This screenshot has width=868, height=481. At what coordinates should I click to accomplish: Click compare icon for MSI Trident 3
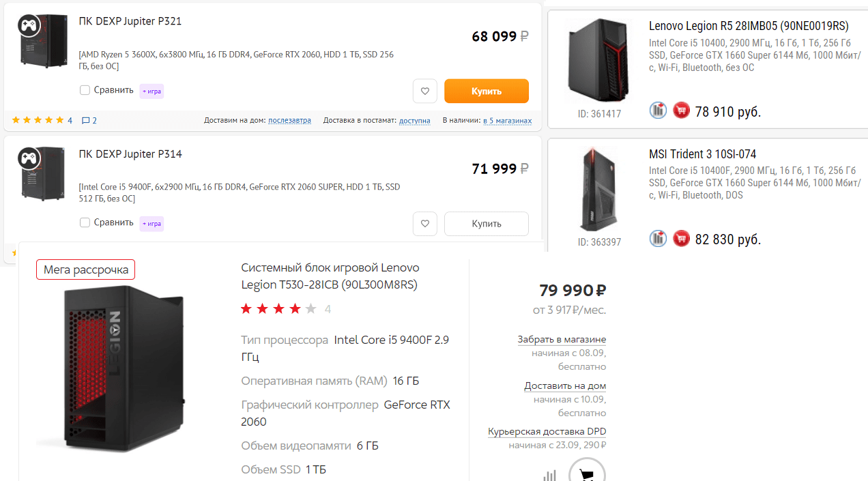coord(658,238)
